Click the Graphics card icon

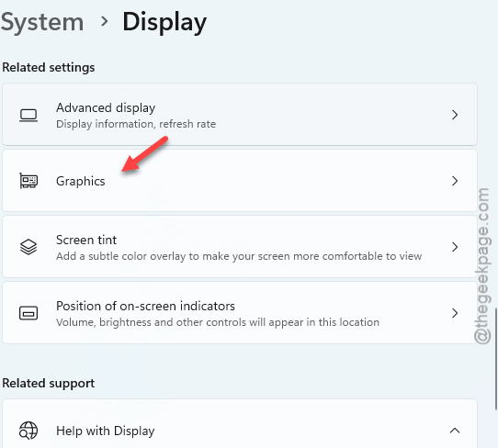(28, 181)
